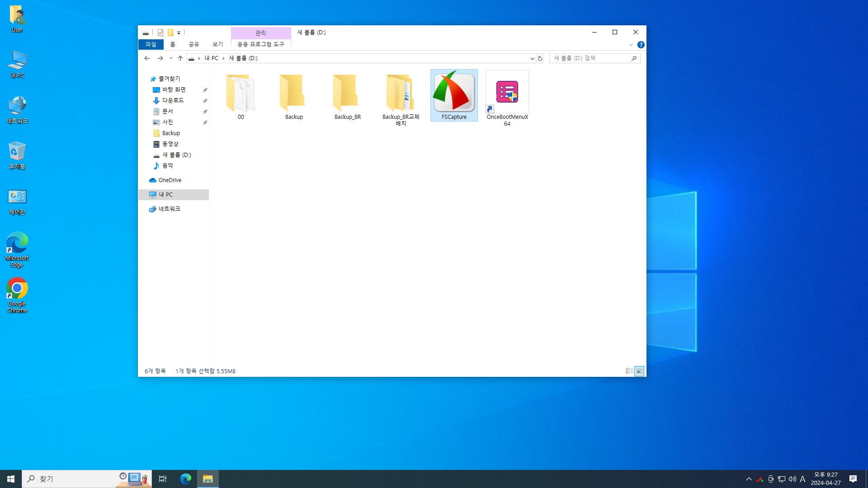Viewport: 868px width, 488px height.
Task: Open 바탕 화면 in navigation pane
Action: (174, 89)
